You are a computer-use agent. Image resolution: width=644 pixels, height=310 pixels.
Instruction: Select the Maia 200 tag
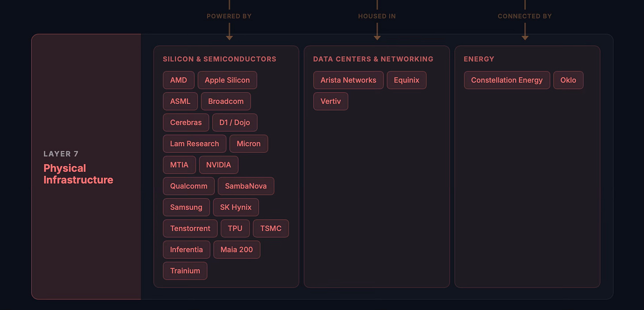pyautogui.click(x=237, y=250)
